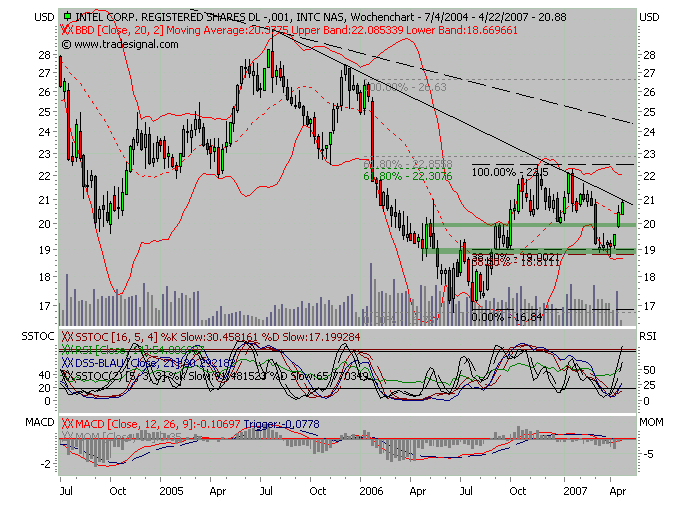Click the USD label on the right axis
Screen dimensions: 695x508
(649, 17)
